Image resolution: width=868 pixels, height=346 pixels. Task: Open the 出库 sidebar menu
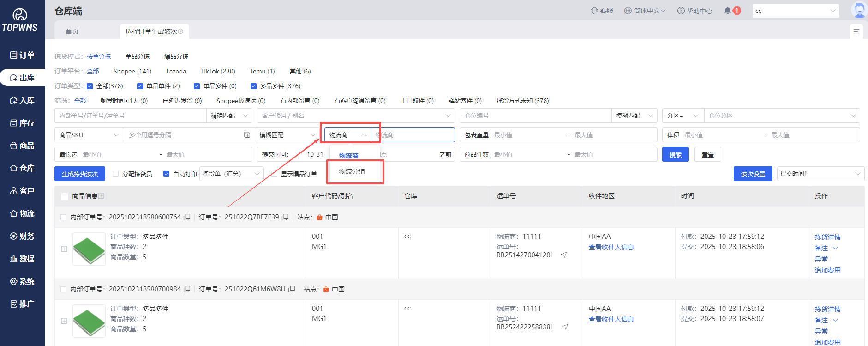pos(23,78)
